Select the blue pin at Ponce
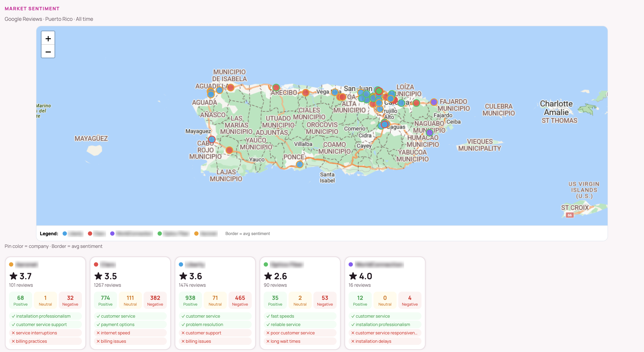This screenshot has width=644, height=352. click(x=299, y=164)
